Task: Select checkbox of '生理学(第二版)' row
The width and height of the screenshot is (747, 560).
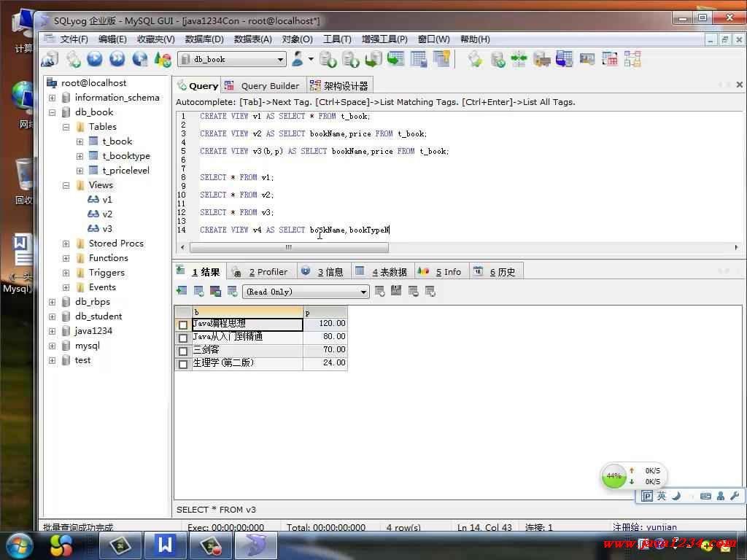Action: [x=183, y=364]
